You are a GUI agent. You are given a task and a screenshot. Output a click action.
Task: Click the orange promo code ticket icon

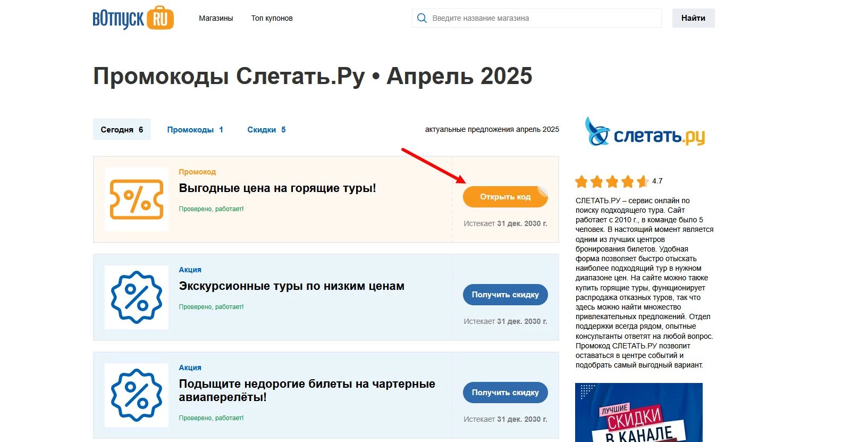(137, 199)
